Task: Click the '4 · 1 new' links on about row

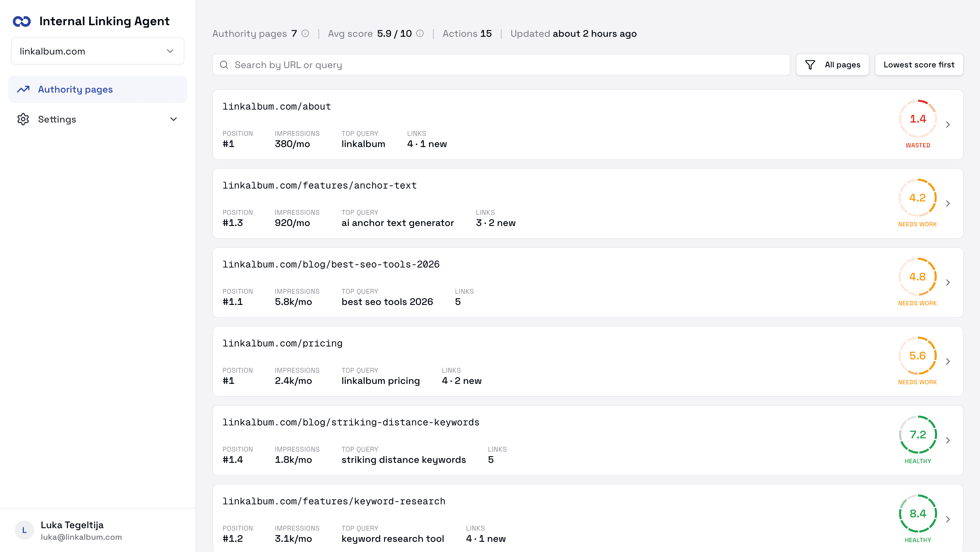Action: click(427, 144)
